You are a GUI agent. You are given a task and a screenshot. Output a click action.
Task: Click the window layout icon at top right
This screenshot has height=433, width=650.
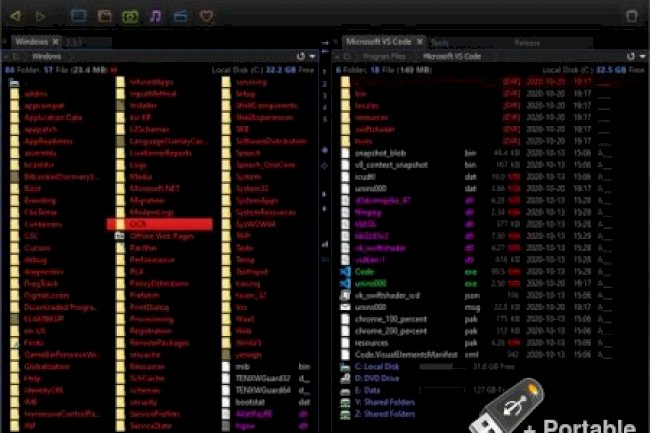(x=631, y=16)
